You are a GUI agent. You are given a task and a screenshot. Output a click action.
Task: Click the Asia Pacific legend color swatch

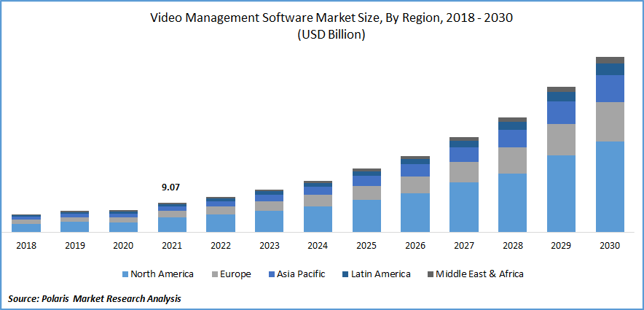(270, 274)
